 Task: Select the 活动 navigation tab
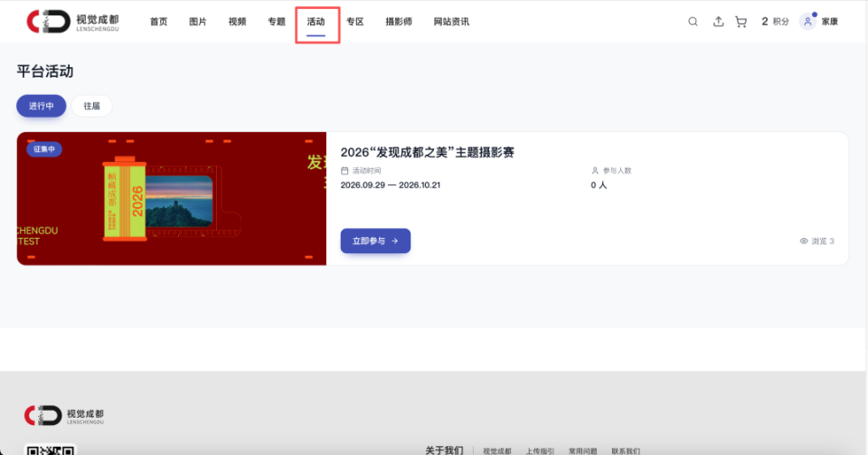point(316,22)
